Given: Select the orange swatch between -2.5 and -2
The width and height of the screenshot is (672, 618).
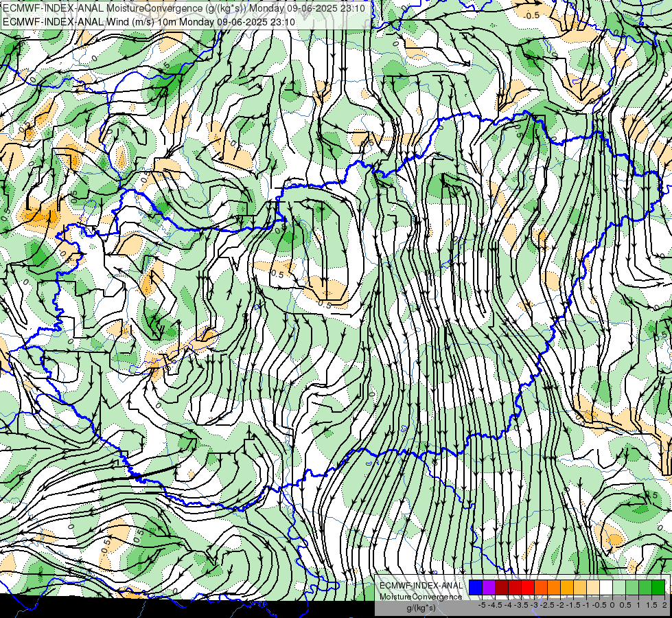Looking at the screenshot, I should [554, 587].
